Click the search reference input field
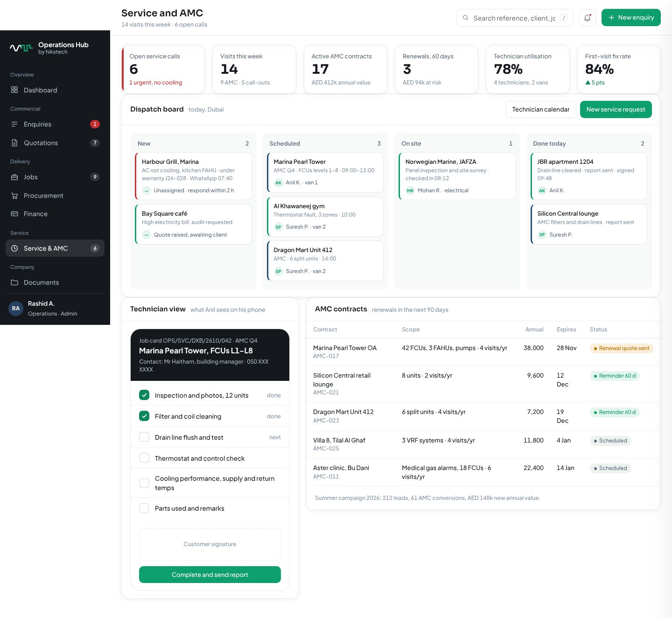The height and width of the screenshot is (618, 672). [x=515, y=18]
